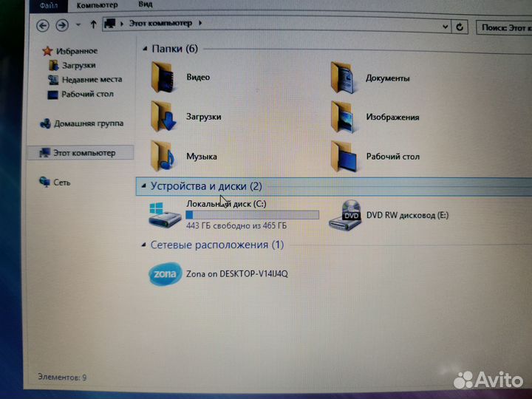Image resolution: width=532 pixels, height=399 pixels.
Task: Select the Локальный диск (C:) drive icon
Action: (165, 215)
